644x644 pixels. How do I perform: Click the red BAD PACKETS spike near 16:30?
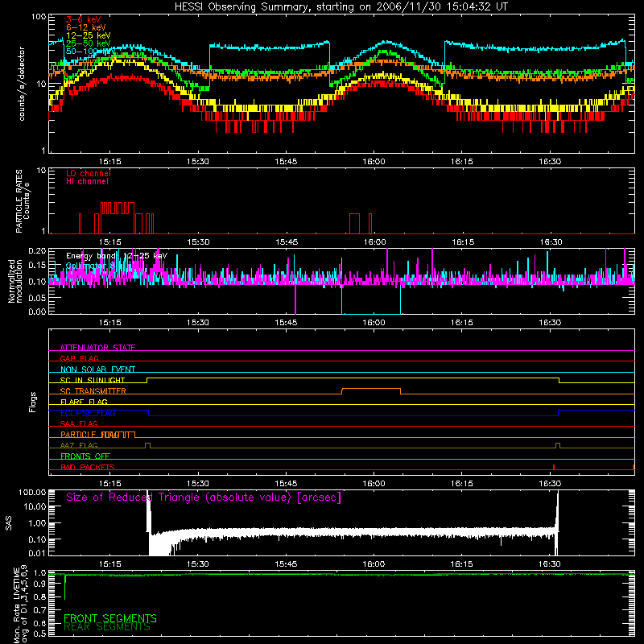554,467
